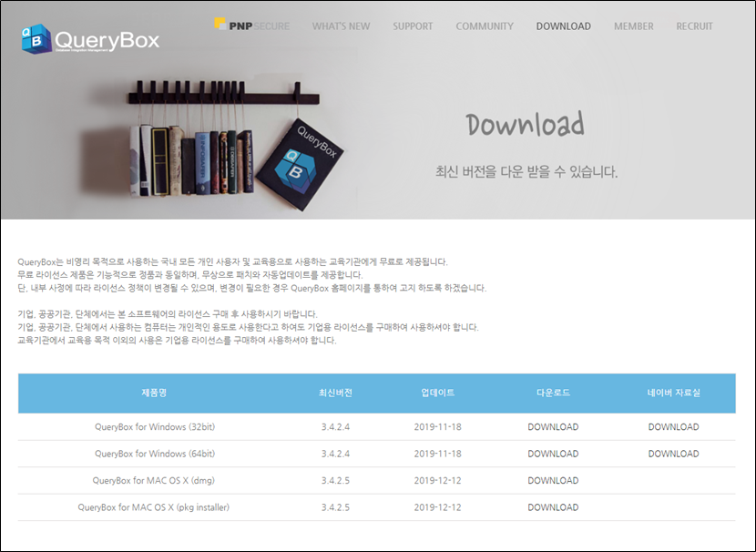This screenshot has height=552, width=756.
Task: Select 'QueryBox for MAC OS X (pkg installer)' text
Action: [x=154, y=507]
